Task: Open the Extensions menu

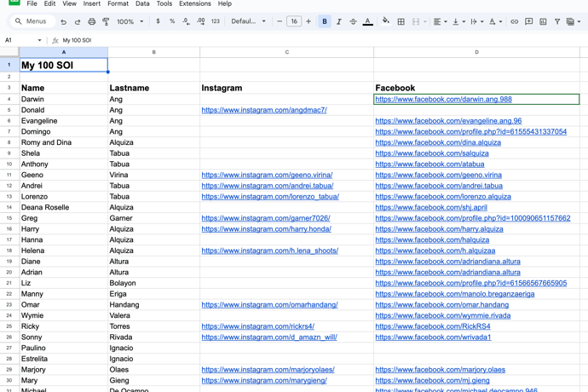Action: click(195, 3)
